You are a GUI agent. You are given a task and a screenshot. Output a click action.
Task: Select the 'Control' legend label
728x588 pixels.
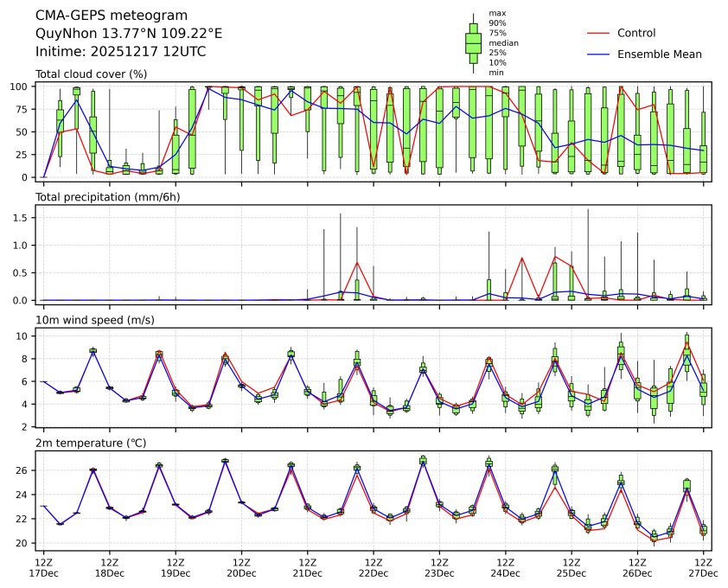click(x=635, y=33)
